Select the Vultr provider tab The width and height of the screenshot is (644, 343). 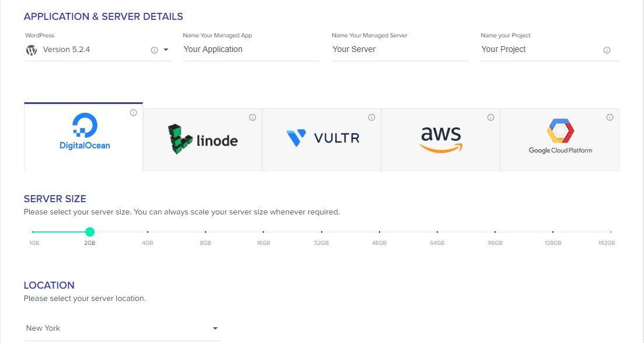click(322, 140)
